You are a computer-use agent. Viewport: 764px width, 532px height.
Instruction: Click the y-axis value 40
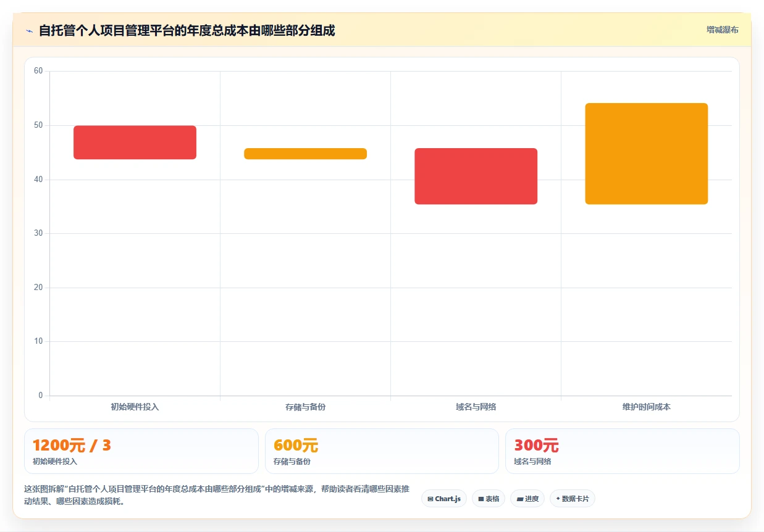click(38, 180)
